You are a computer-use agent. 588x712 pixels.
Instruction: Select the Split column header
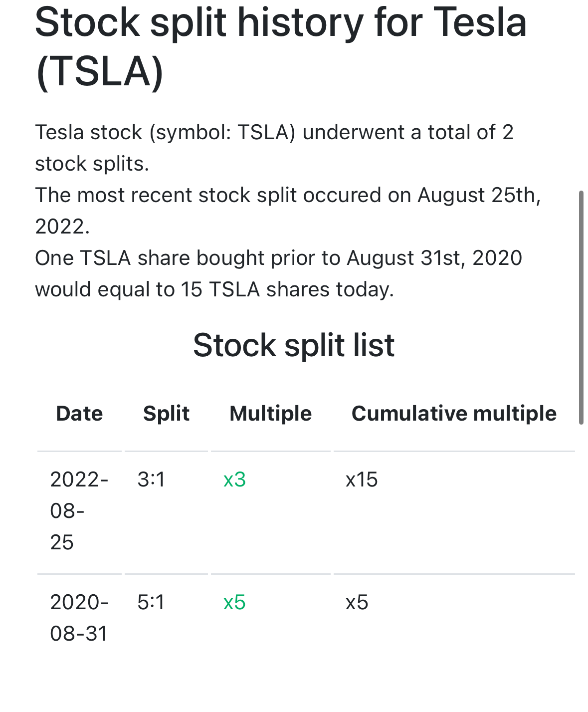pyautogui.click(x=166, y=414)
